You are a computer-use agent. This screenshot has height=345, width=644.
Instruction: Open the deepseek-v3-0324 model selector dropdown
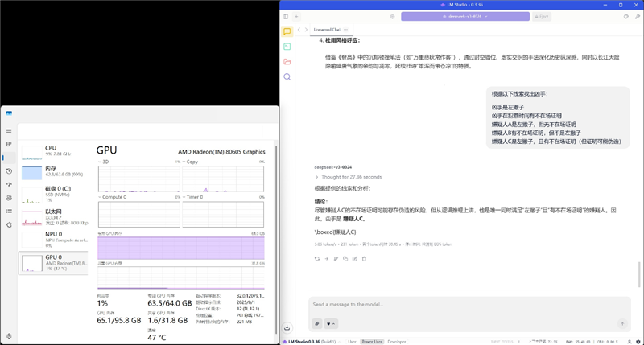pos(465,16)
